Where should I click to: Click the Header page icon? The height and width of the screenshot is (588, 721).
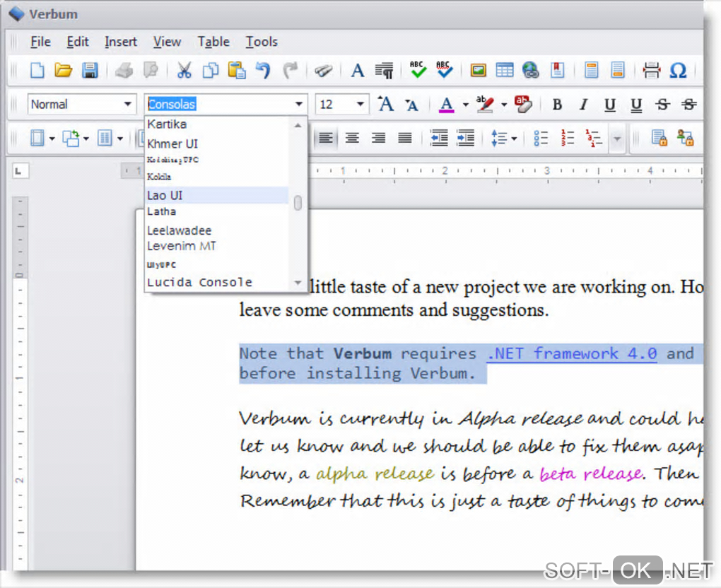point(591,71)
